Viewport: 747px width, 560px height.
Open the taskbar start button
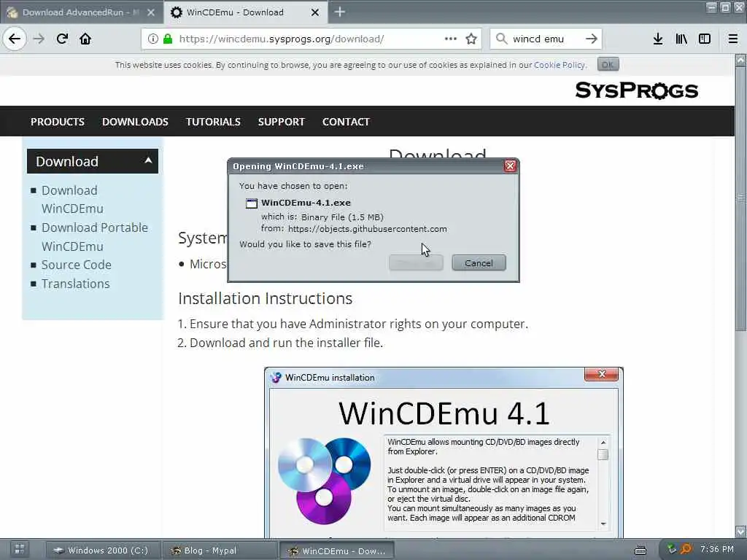(20, 550)
